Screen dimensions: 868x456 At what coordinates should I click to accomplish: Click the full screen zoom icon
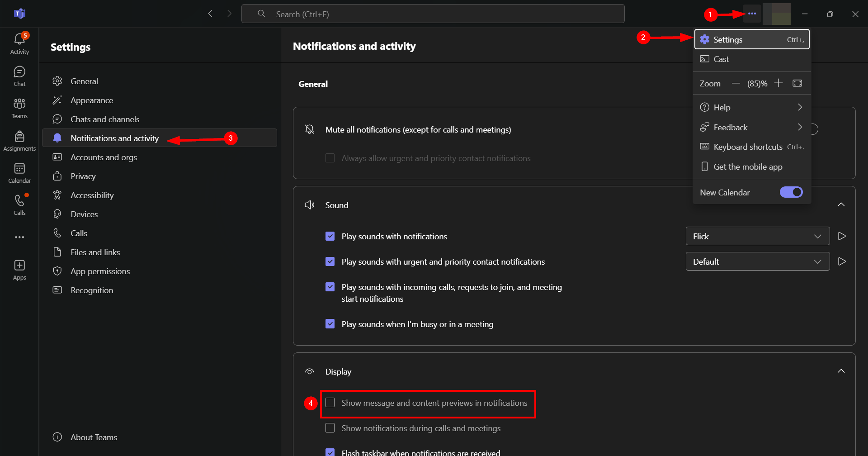(797, 83)
